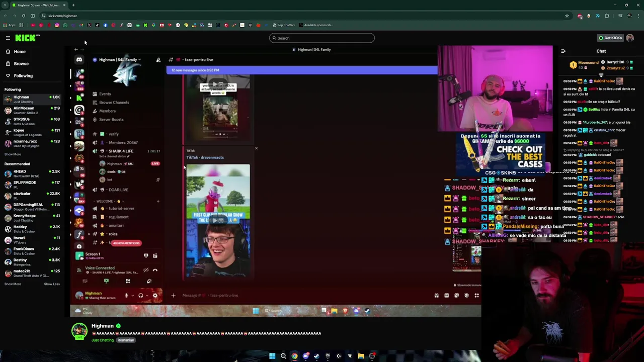Open itszurii recommended channel
Screen dimensions: 644x362
tap(32, 240)
